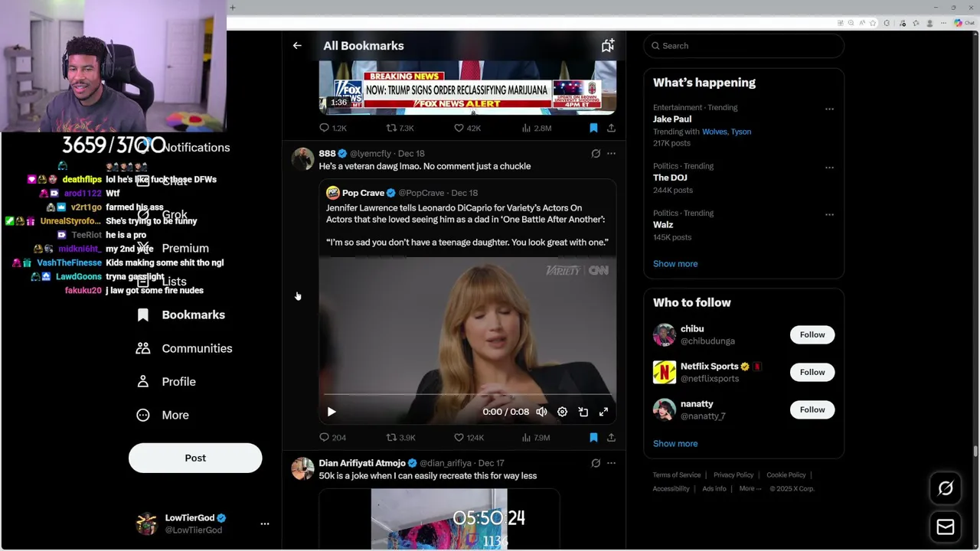Image resolution: width=980 pixels, height=551 pixels.
Task: Open more options on 888's post
Action: [611, 154]
